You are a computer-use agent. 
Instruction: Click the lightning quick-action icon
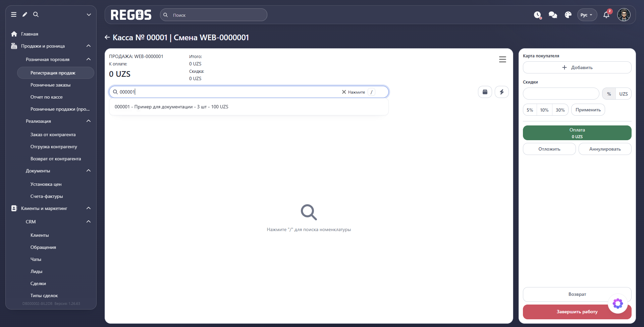coord(502,92)
